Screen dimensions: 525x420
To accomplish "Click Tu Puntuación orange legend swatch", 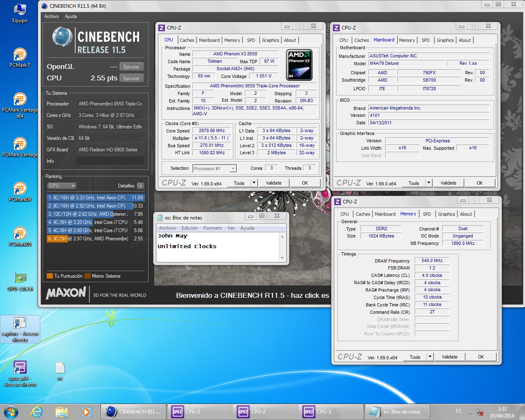I will (x=50, y=276).
